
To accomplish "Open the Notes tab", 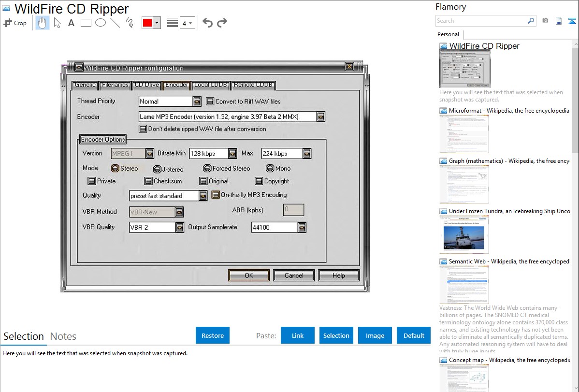I will pyautogui.click(x=63, y=336).
